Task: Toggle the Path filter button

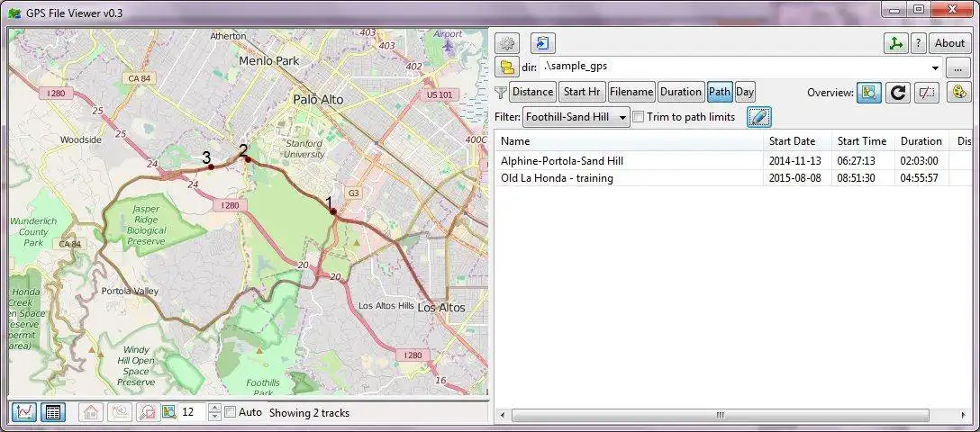Action: (x=720, y=92)
